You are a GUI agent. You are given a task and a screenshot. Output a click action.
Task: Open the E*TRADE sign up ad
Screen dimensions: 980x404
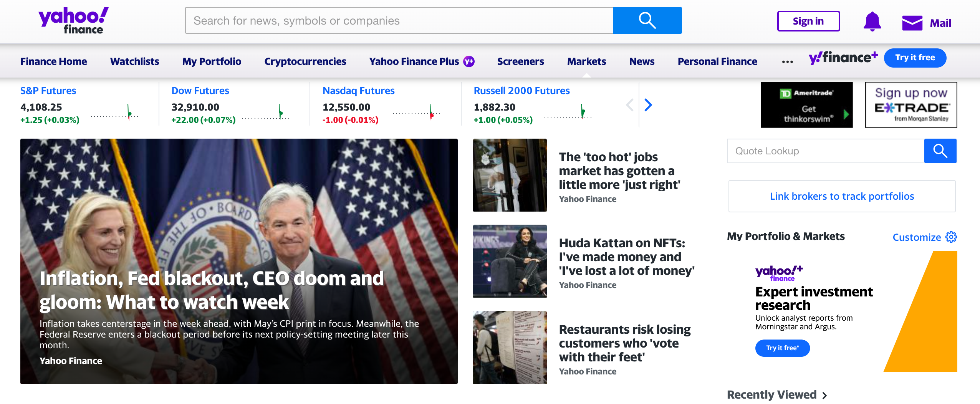pos(911,105)
